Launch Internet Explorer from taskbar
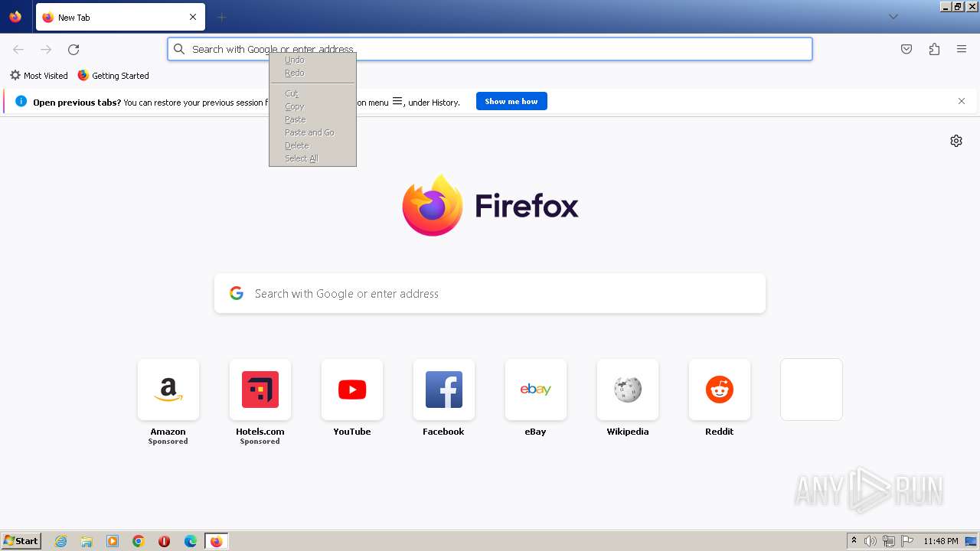980x551 pixels. pos(61,541)
